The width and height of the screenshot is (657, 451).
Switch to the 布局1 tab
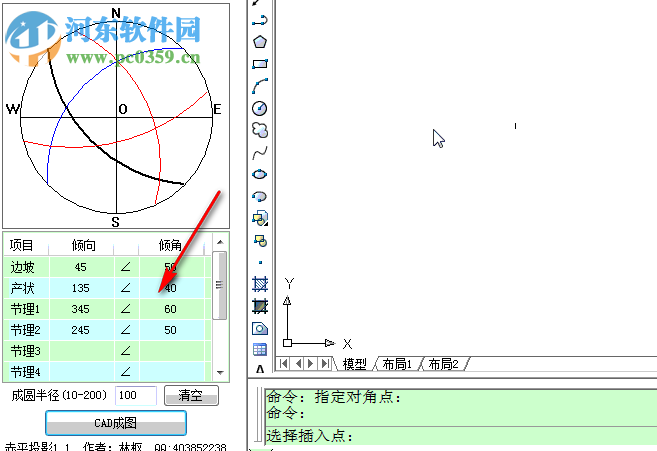point(397,364)
